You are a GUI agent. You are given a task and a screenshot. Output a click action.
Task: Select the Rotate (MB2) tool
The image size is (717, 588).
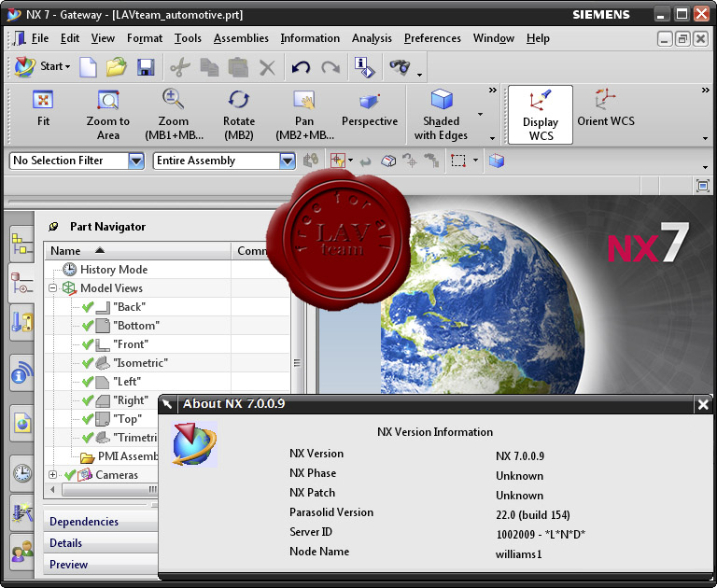(x=239, y=115)
